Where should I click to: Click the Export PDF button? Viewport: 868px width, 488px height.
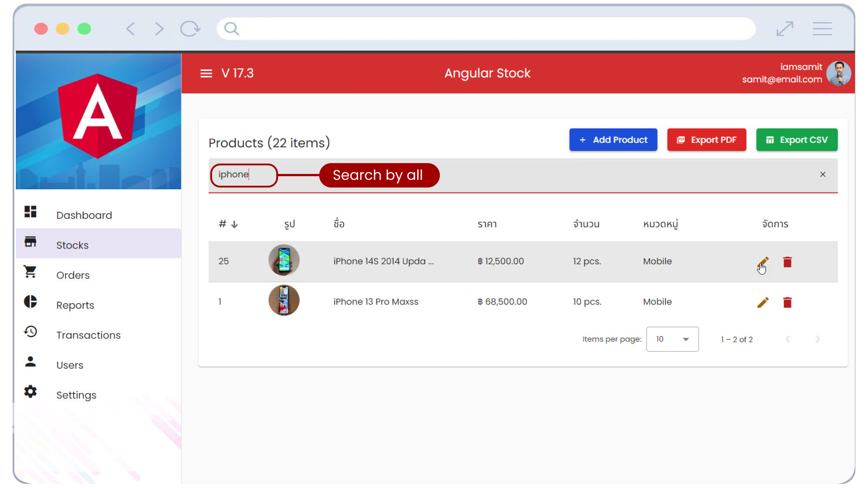(x=707, y=140)
